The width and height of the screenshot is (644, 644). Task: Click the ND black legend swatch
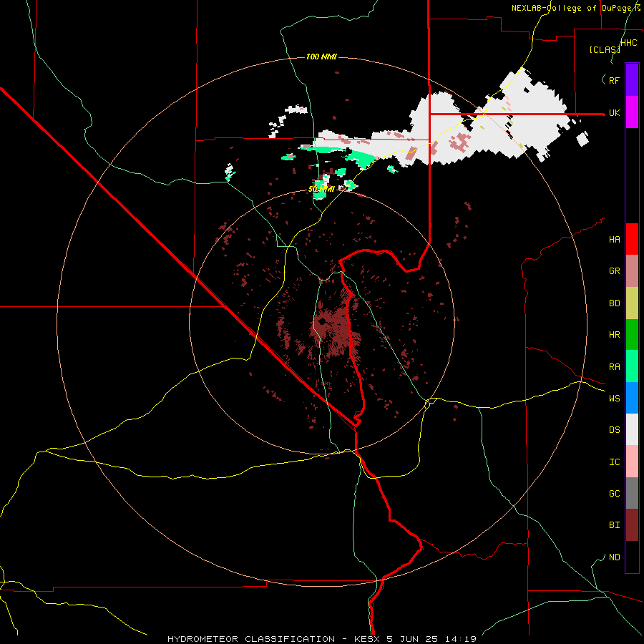click(632, 557)
